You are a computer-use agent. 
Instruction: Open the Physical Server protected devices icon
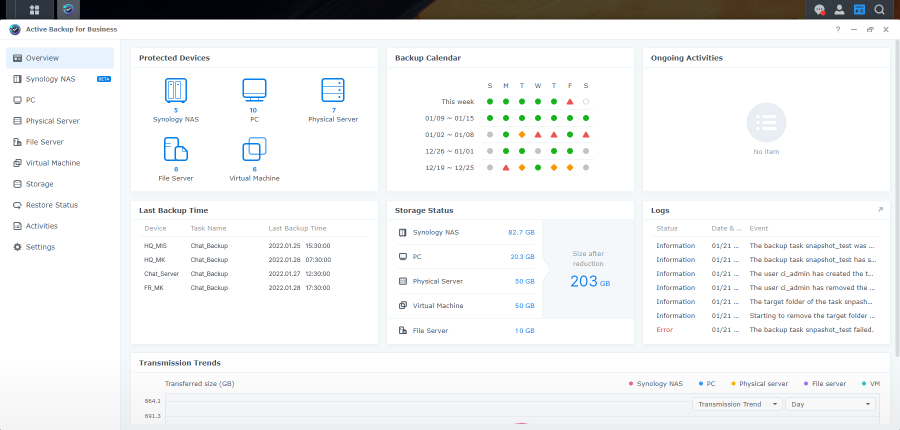333,91
